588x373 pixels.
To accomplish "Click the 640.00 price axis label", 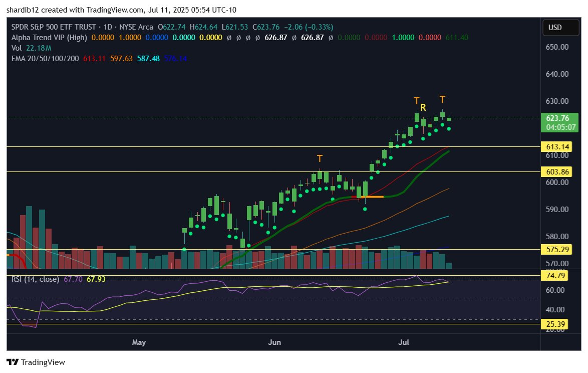I will click(557, 74).
